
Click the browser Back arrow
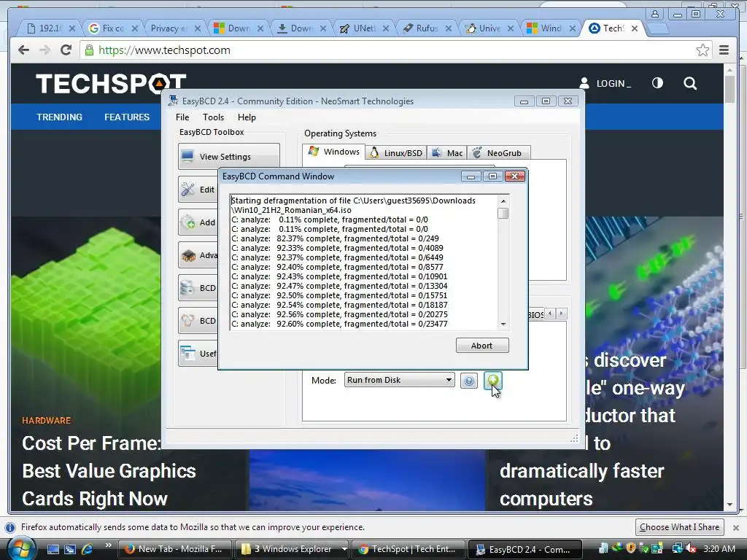tap(23, 50)
